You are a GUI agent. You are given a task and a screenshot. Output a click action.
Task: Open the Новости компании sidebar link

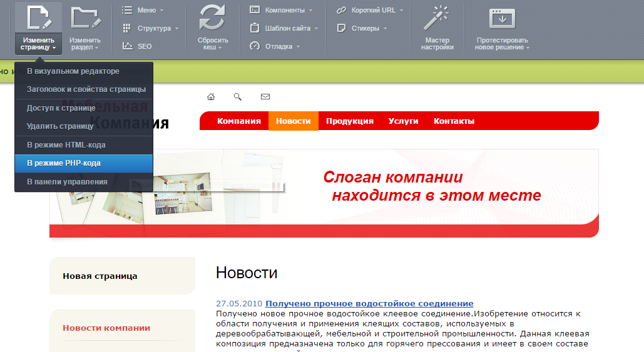point(106,328)
